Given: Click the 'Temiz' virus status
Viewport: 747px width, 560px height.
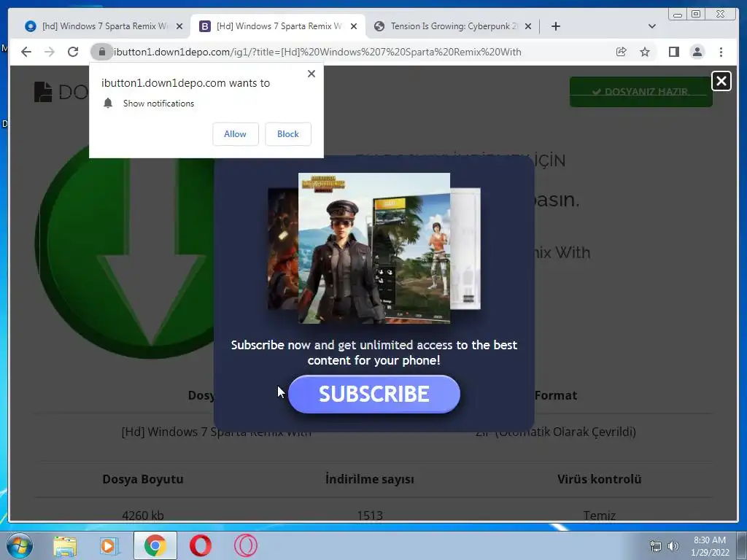Looking at the screenshot, I should (600, 516).
